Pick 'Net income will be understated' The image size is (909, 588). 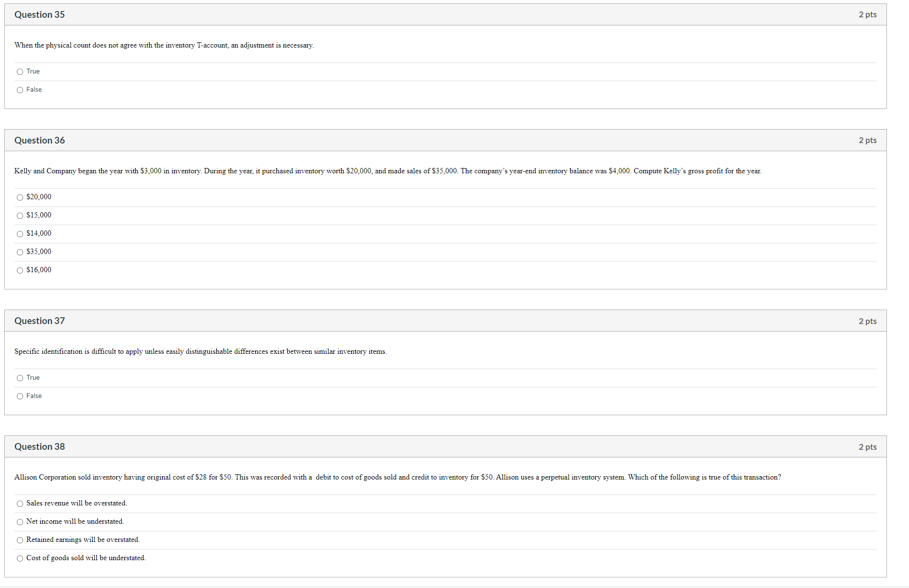pos(20,522)
